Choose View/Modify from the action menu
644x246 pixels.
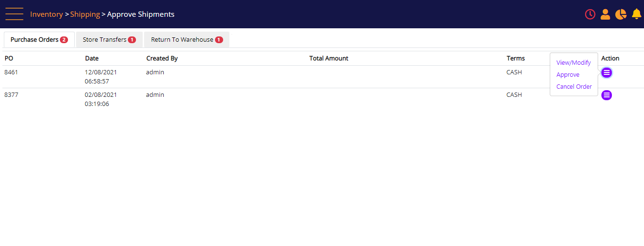pos(574,63)
